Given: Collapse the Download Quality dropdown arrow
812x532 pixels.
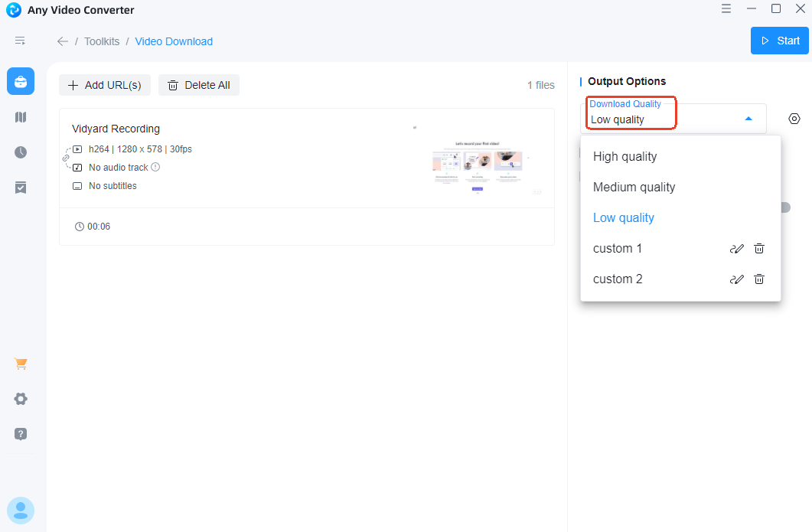Looking at the screenshot, I should coord(748,119).
